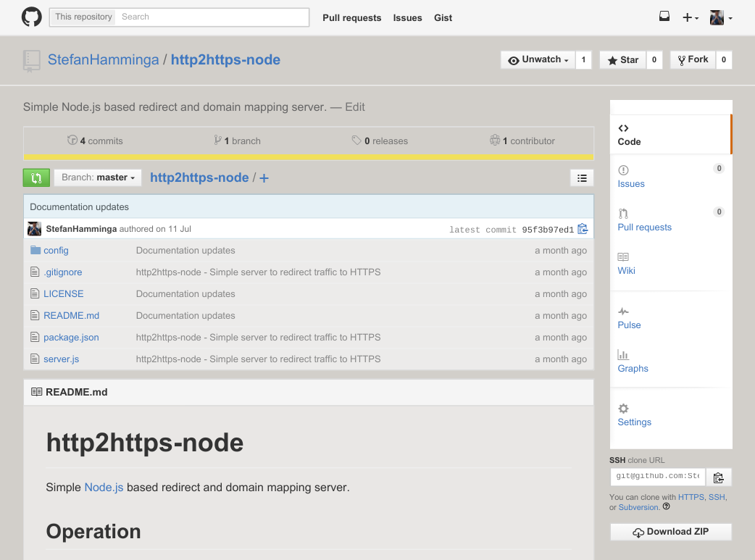Open the Graphs section icon
Image resolution: width=755 pixels, height=560 pixels.
click(623, 355)
